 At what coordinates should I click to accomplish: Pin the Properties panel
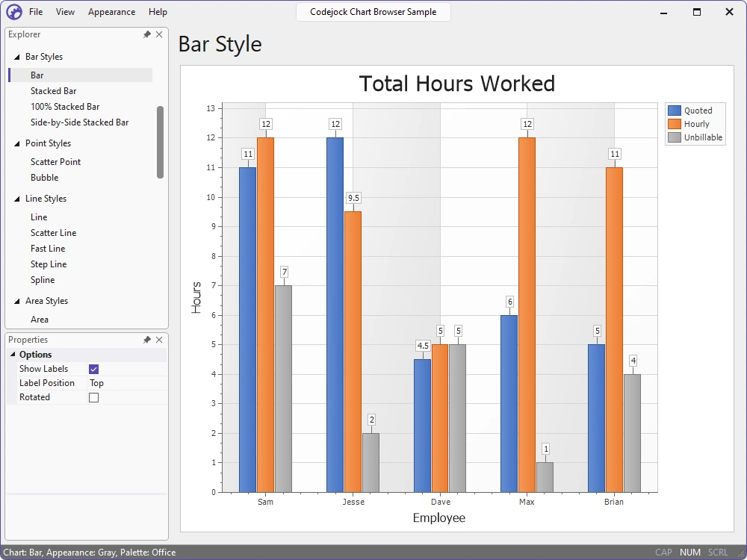[146, 340]
